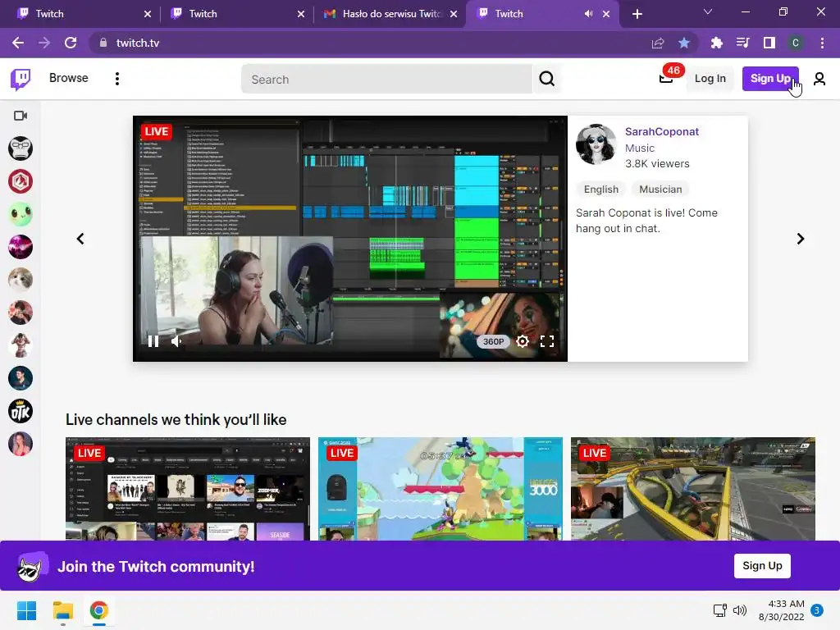Screen dimensions: 840x630
Task: Click the Chrome taskbar icon
Action: (99, 610)
